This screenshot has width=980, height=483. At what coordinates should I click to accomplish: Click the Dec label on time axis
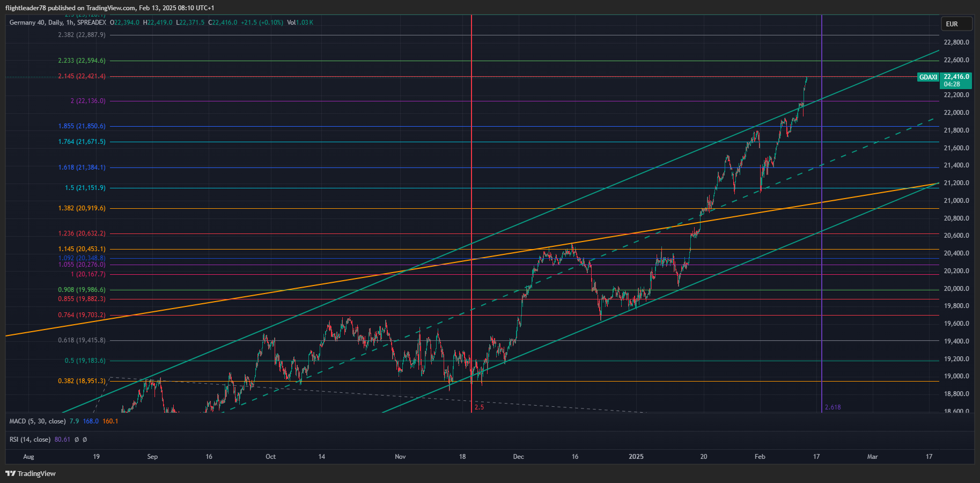pos(518,457)
